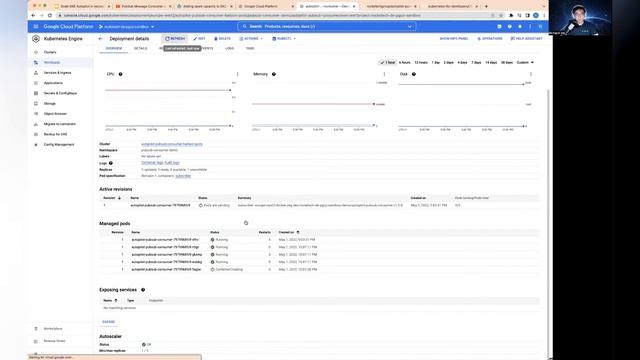Sort Managed pods by Created on
640x360 pixels.
click(289, 232)
